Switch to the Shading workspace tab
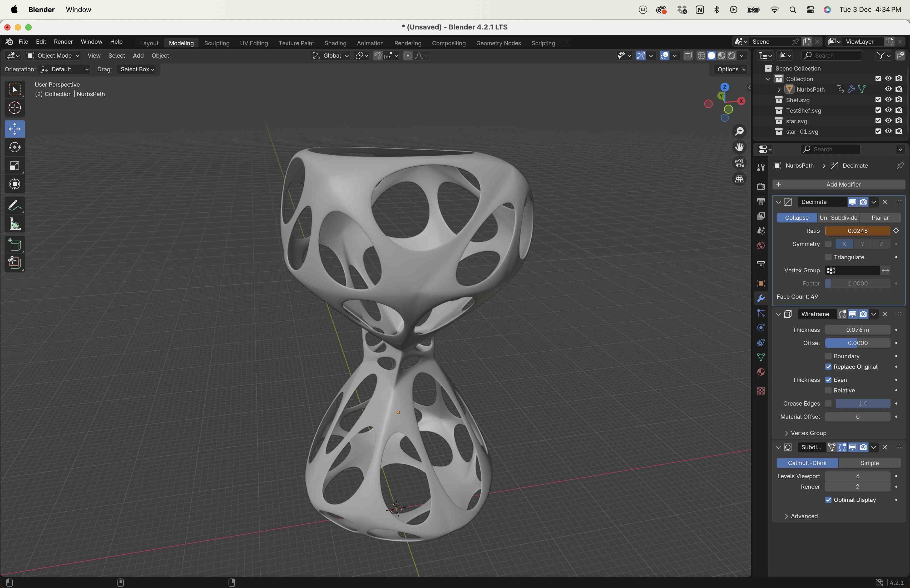This screenshot has width=910, height=588. pos(335,43)
